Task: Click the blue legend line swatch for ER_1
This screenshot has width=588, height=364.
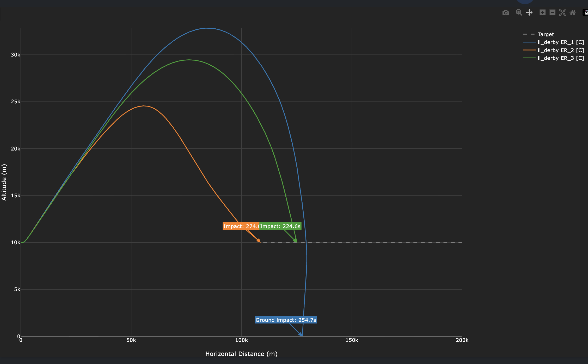Action: tap(529, 42)
